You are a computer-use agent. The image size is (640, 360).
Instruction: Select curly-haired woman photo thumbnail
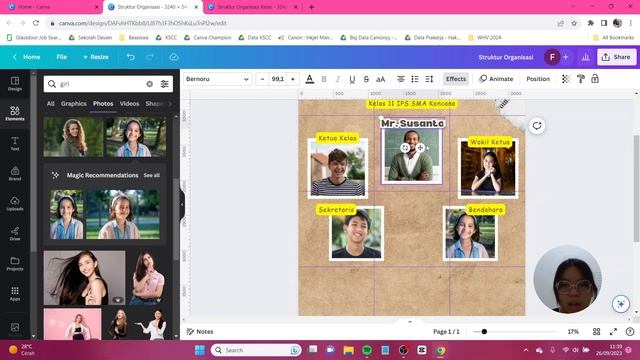point(73,137)
